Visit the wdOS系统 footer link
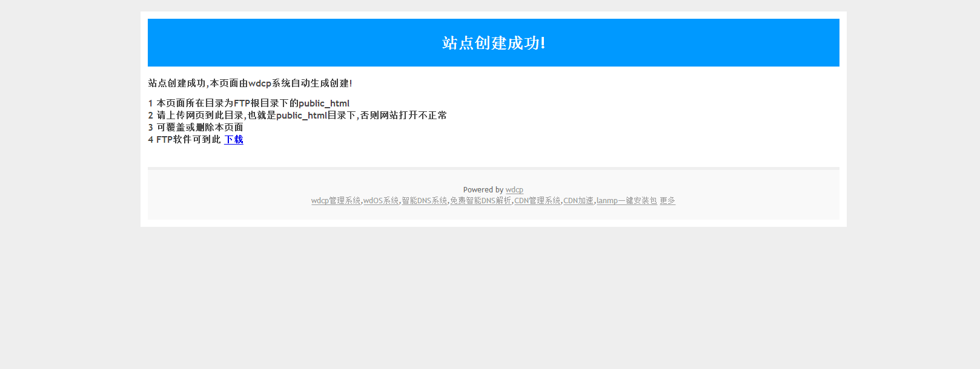Image resolution: width=980 pixels, height=369 pixels. tap(381, 201)
